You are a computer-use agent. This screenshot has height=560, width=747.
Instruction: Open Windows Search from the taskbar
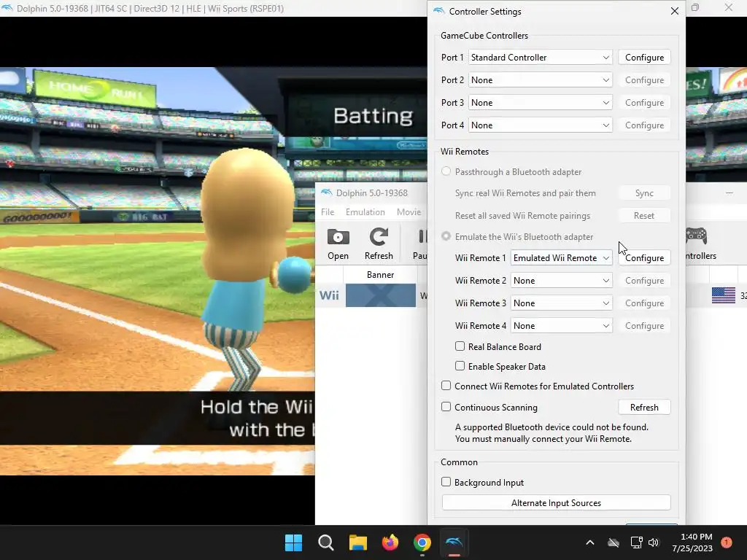click(x=326, y=542)
